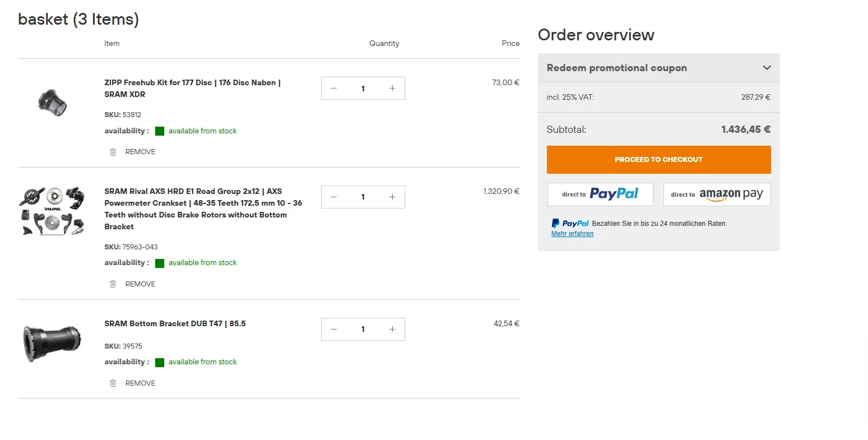868x440 pixels.
Task: Choose direct to Amazon Pay
Action: (717, 194)
